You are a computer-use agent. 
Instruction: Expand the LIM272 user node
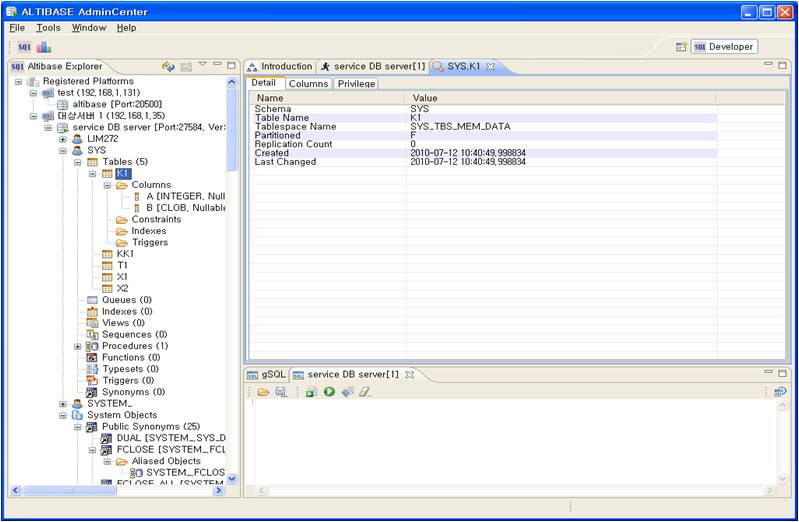tap(63, 139)
